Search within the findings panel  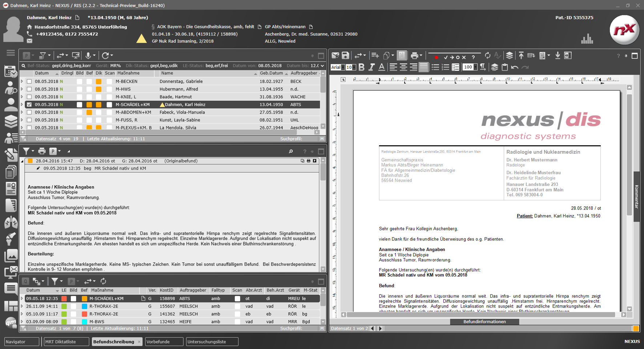click(291, 151)
